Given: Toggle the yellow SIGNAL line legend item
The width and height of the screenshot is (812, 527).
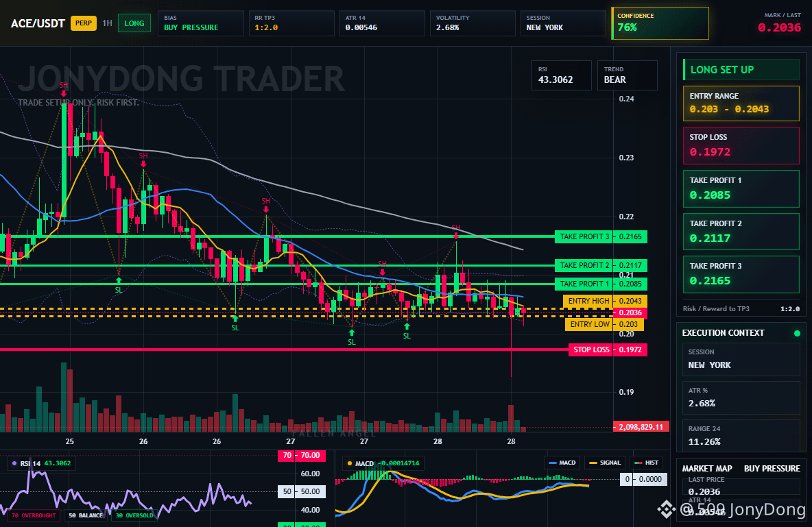Looking at the screenshot, I should [x=604, y=463].
